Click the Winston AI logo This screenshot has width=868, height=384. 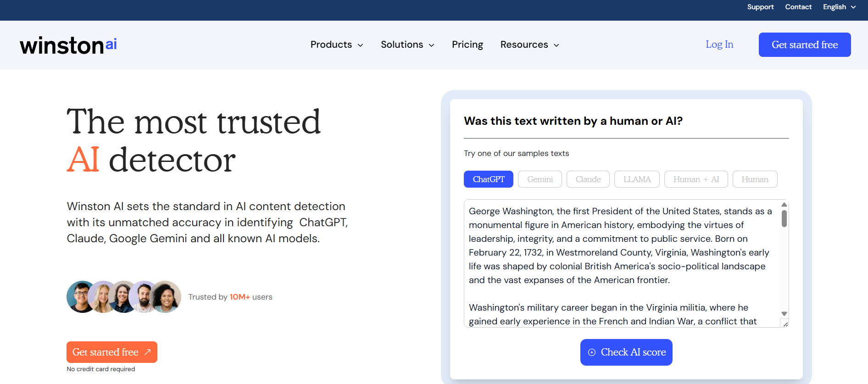(x=68, y=45)
